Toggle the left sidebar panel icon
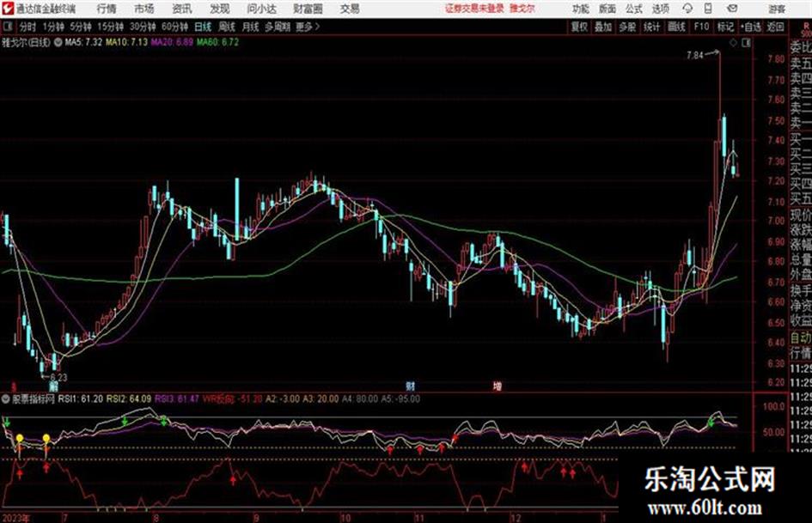This screenshot has width=812, height=523. [8, 27]
